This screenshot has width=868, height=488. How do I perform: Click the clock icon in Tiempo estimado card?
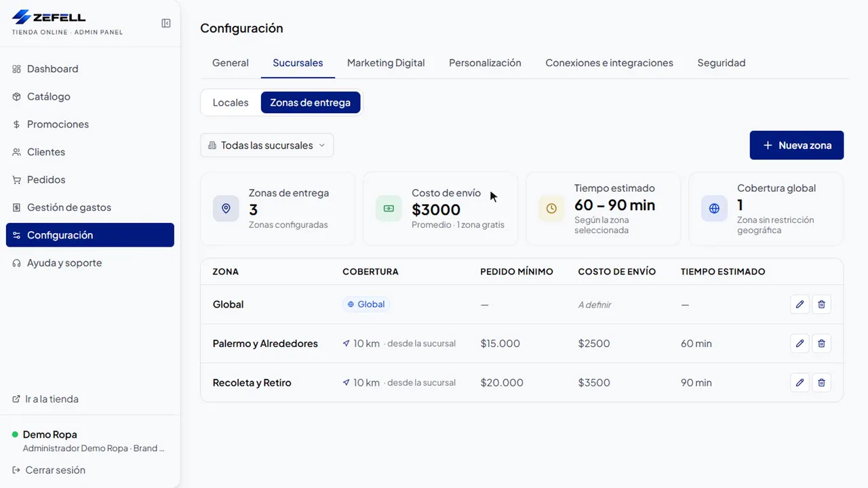point(551,209)
